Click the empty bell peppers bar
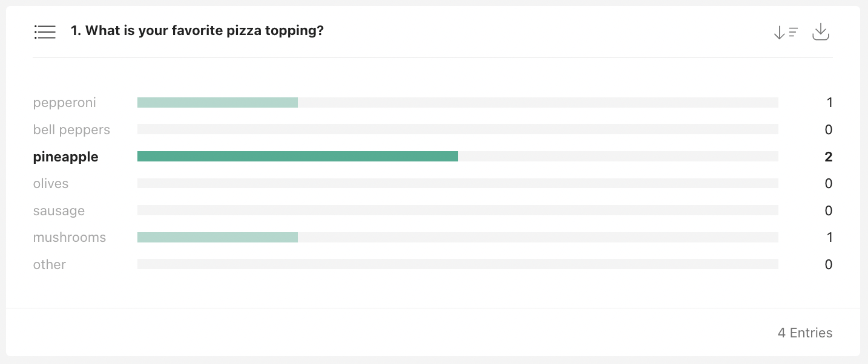The width and height of the screenshot is (868, 364). pyautogui.click(x=458, y=129)
